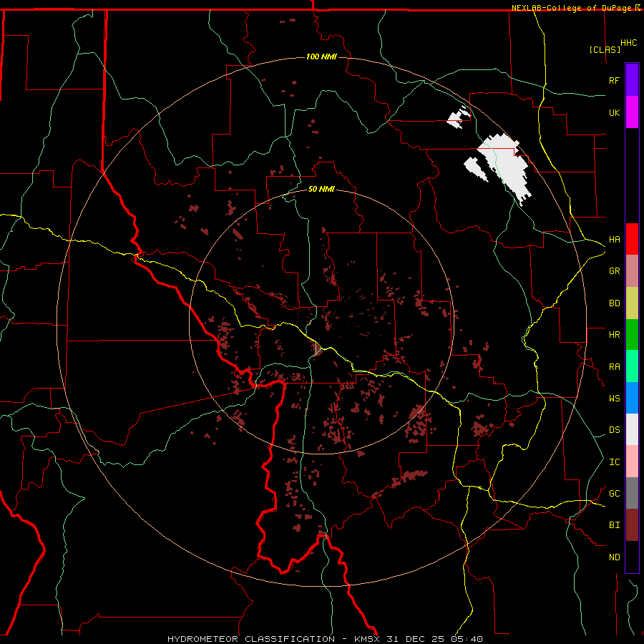Viewport: 644px width, 644px height.
Task: Click the DS legend label
Action: [614, 430]
